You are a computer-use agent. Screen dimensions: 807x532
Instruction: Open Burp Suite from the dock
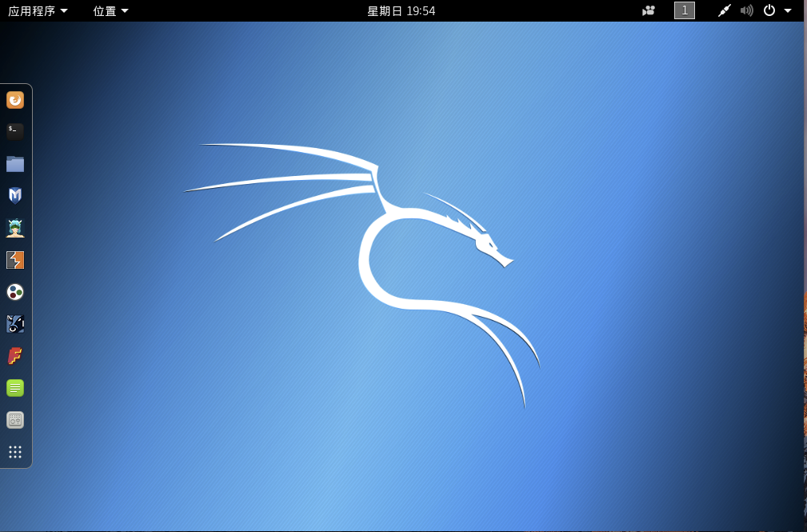[x=15, y=260]
